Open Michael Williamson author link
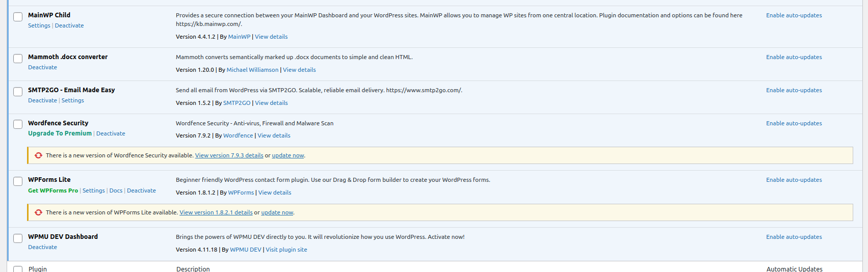This screenshot has height=272, width=868. (252, 70)
